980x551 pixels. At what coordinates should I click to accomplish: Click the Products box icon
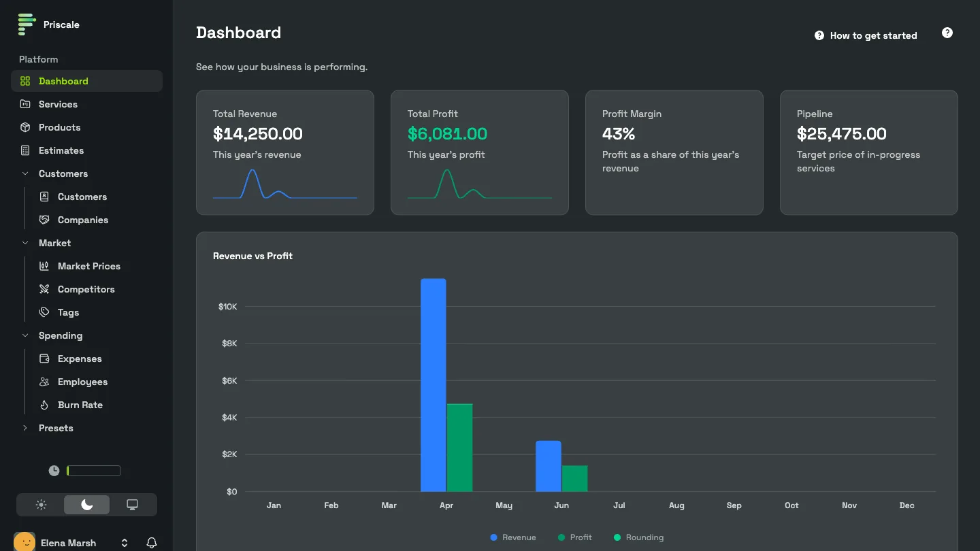coord(25,127)
